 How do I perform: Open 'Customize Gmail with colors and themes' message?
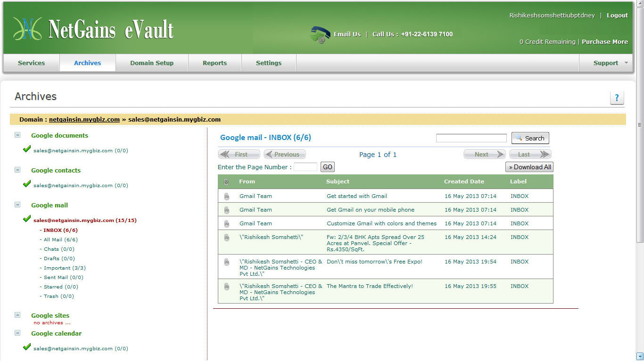pyautogui.click(x=381, y=223)
